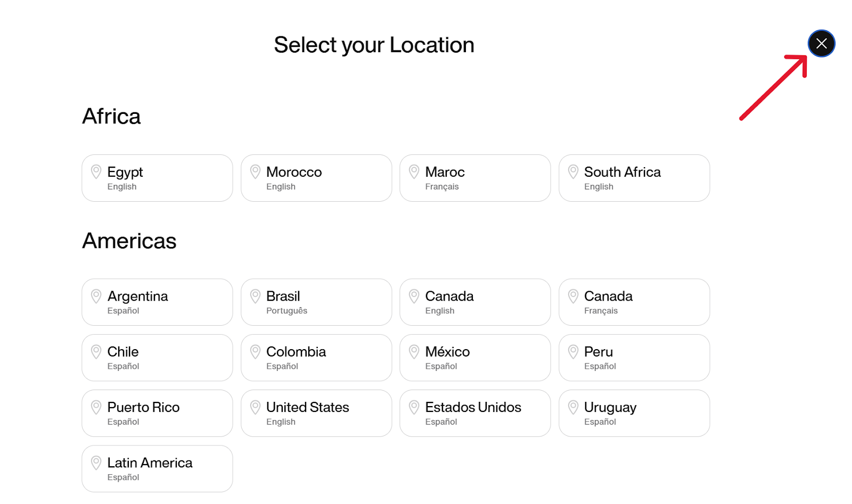852x504 pixels.
Task: Choose Canada with English language
Action: (x=475, y=302)
